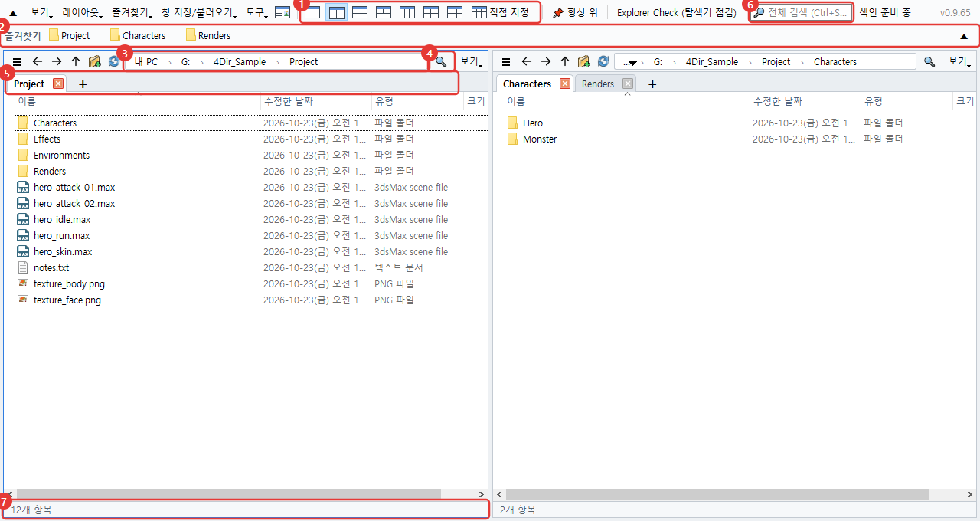Collapse the favorites bar with its arrow
Viewport: 980px width, 521px height.
pos(964,36)
